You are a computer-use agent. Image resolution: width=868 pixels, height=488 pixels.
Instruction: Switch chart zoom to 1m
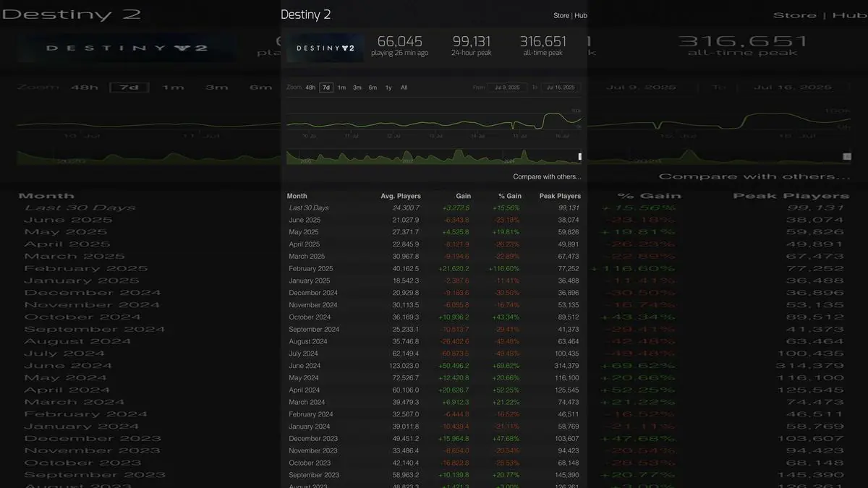341,87
